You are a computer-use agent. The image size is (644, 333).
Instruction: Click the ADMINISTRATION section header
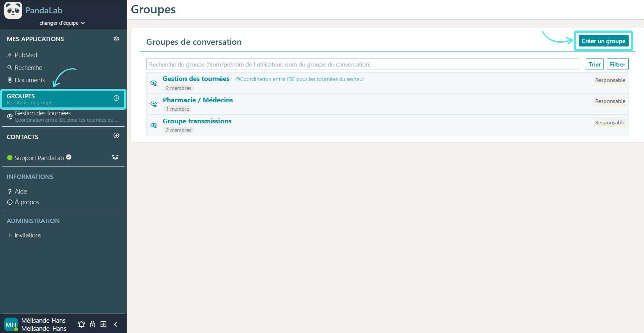pos(33,221)
